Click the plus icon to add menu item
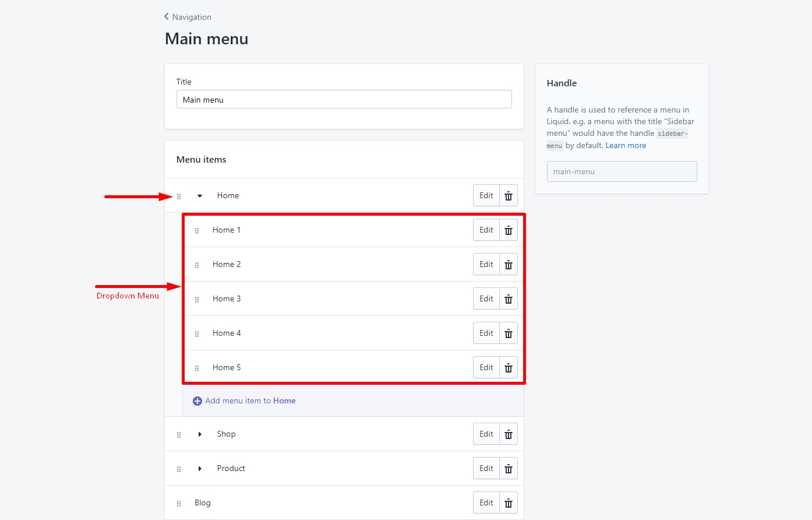 pyautogui.click(x=197, y=401)
